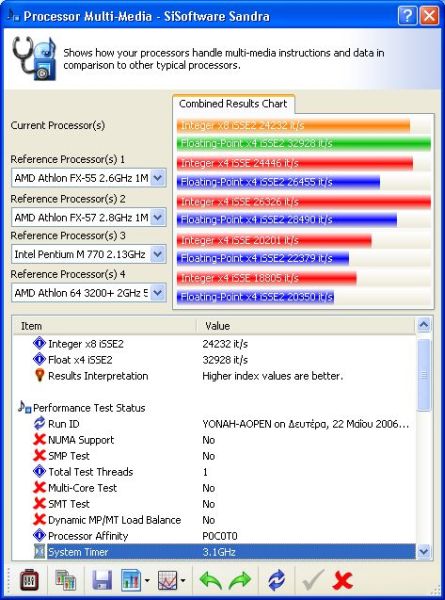Click the blue Floating-Point 22379 it/s bar
This screenshot has height=600, width=445.
click(263, 258)
